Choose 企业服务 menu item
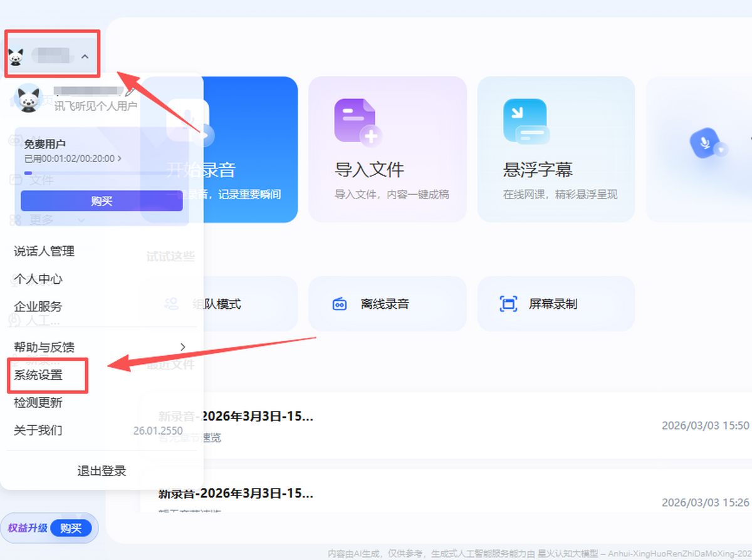Image resolution: width=752 pixels, height=560 pixels. click(x=38, y=307)
